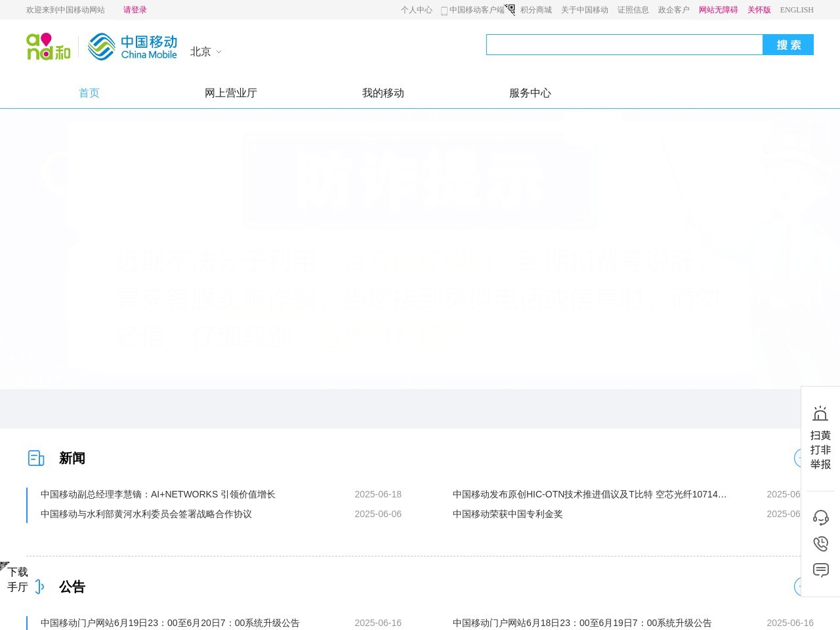Switch to 网站无障碍 accessibility mode
Image resolution: width=840 pixels, height=630 pixels.
point(719,10)
